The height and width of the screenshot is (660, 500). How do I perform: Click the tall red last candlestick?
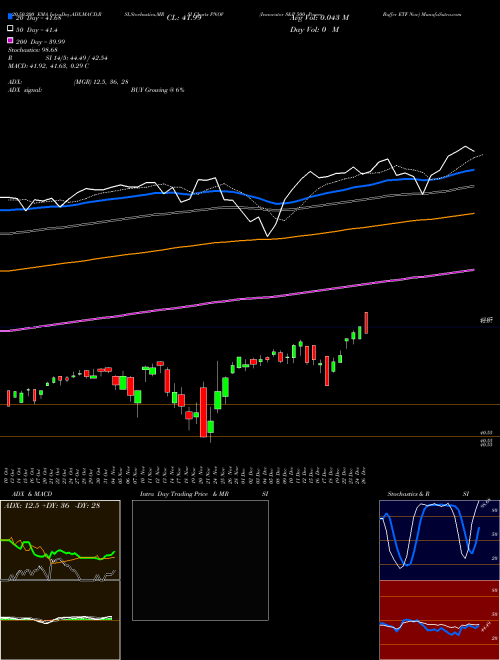click(366, 323)
